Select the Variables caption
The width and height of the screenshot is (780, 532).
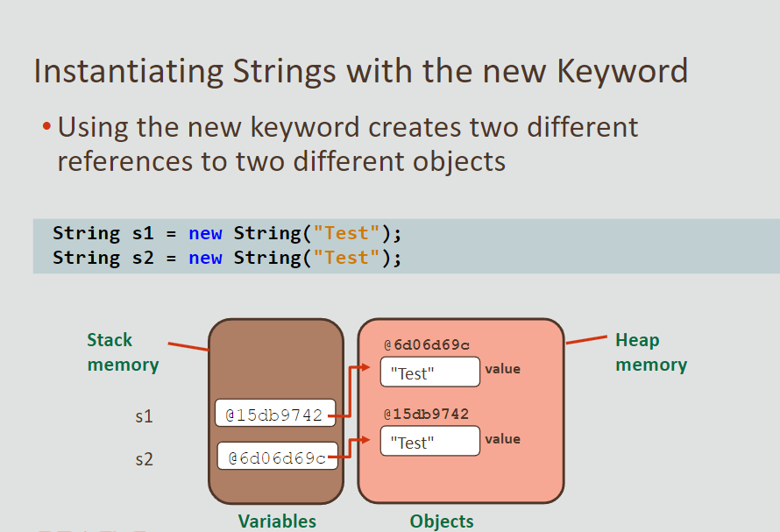pos(277,521)
